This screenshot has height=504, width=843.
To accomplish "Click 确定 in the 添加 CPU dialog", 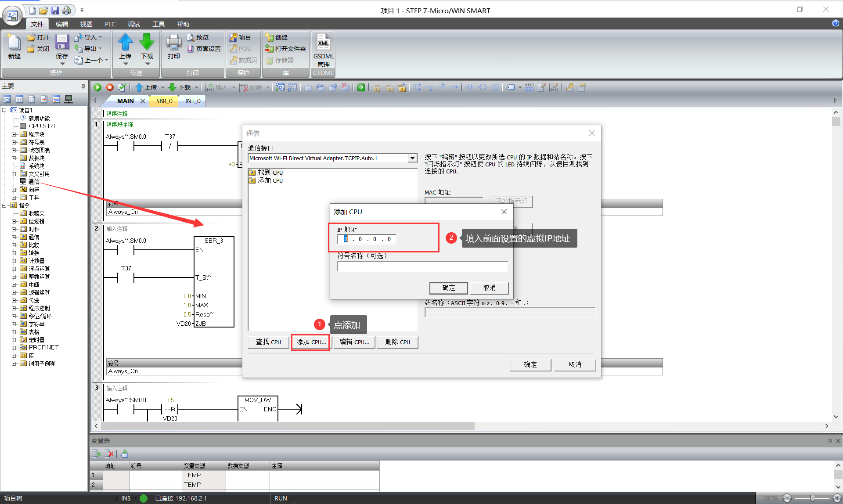I will [448, 288].
